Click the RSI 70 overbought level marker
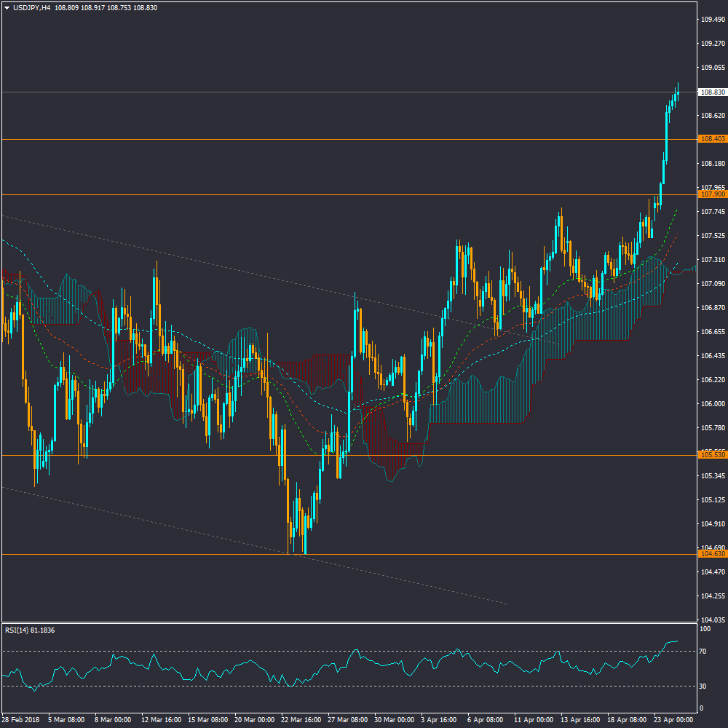 (703, 652)
